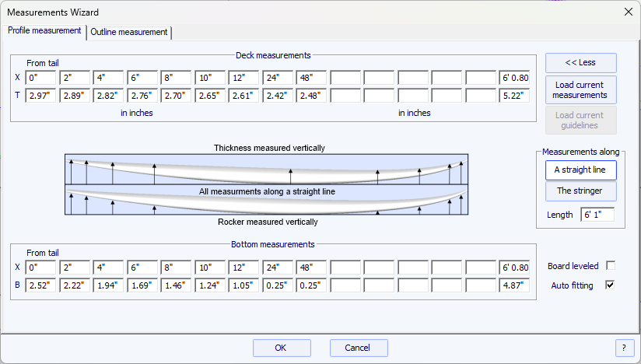Uncheck the Auto fitting checkbox

610,285
